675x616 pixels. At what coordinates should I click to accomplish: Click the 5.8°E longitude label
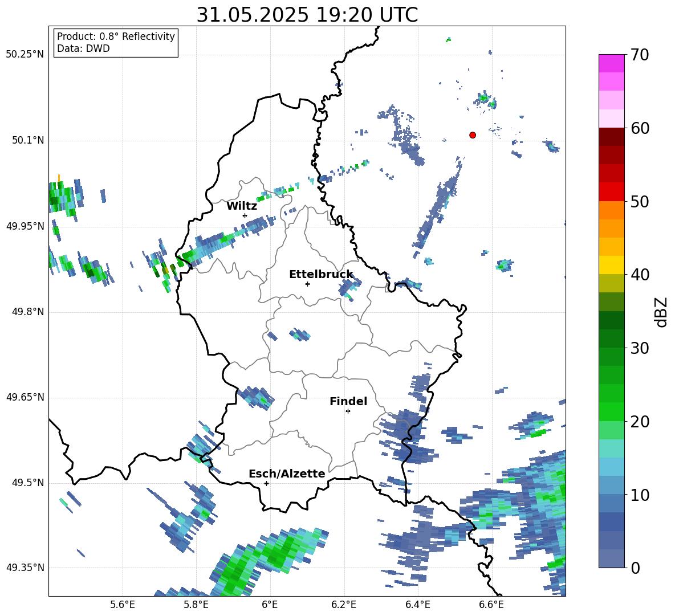pyautogui.click(x=196, y=605)
